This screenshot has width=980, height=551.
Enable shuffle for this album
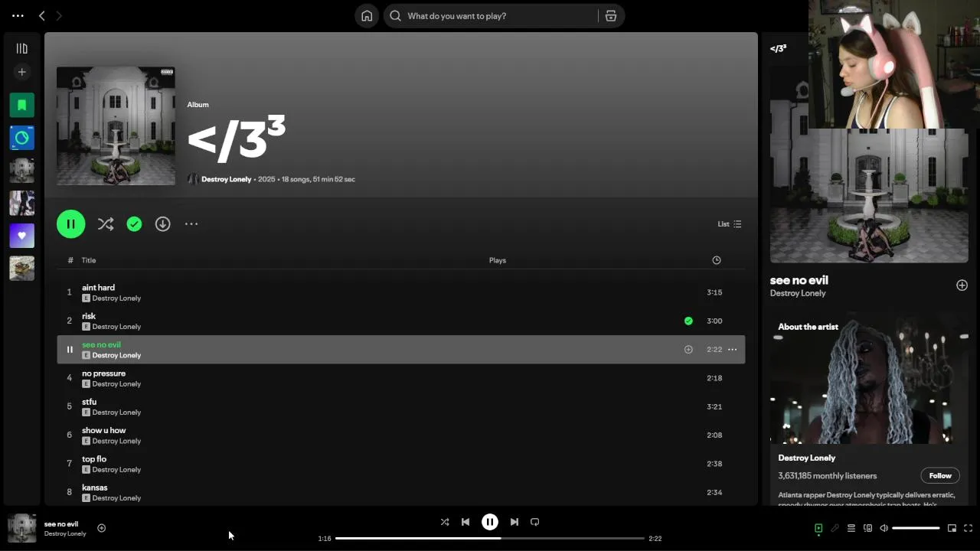click(x=106, y=224)
